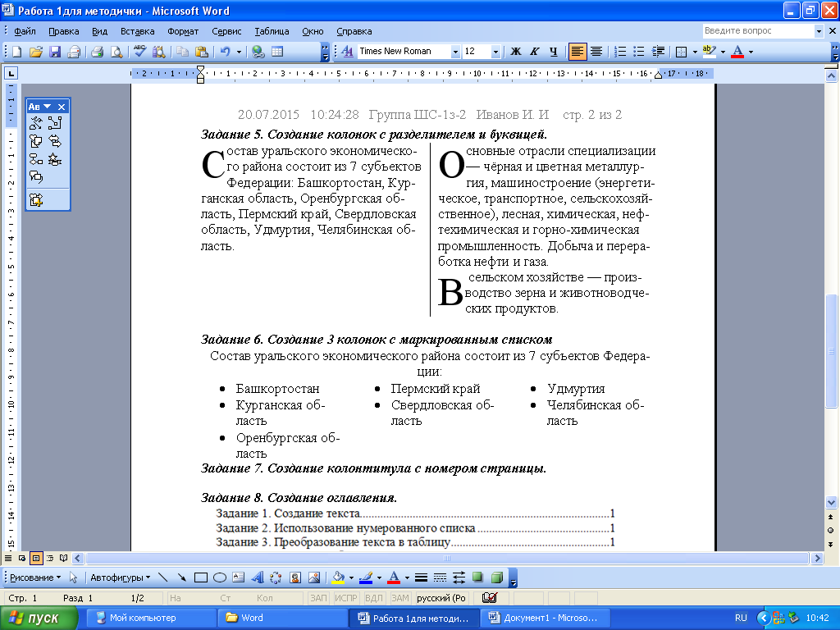Screen dimensions: 840x630
Task: Open the Файл menu
Action: point(25,31)
